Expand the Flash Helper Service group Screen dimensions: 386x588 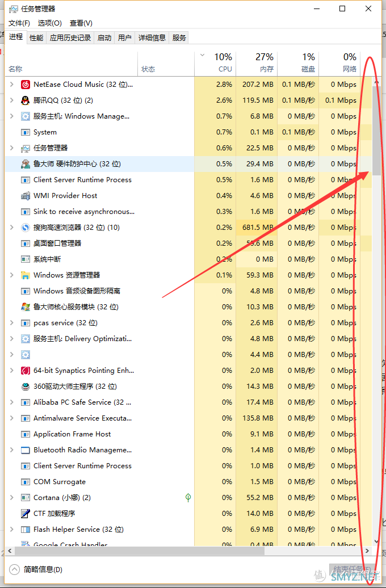pyautogui.click(x=11, y=530)
